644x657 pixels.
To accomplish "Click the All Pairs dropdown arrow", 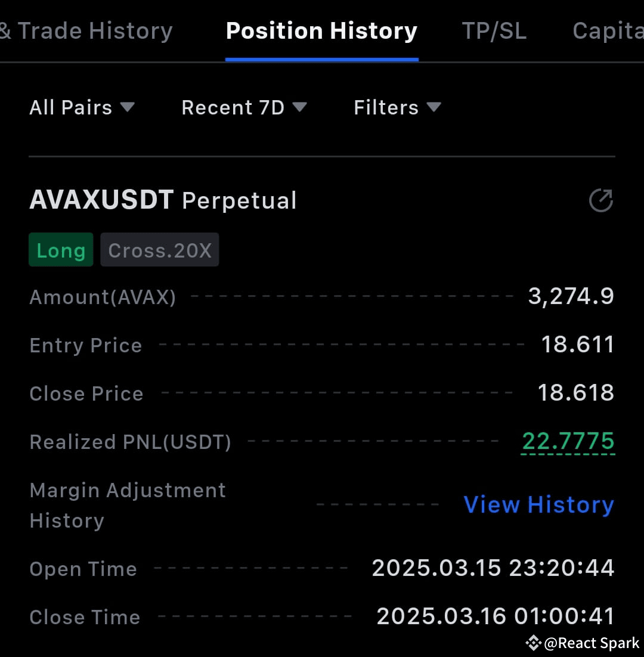I will click(x=128, y=107).
